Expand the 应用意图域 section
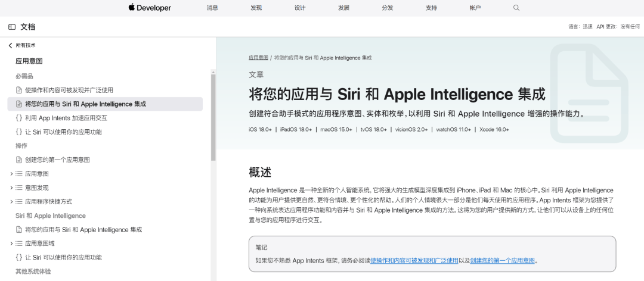Viewport: 644px width, 281px height. [x=11, y=243]
